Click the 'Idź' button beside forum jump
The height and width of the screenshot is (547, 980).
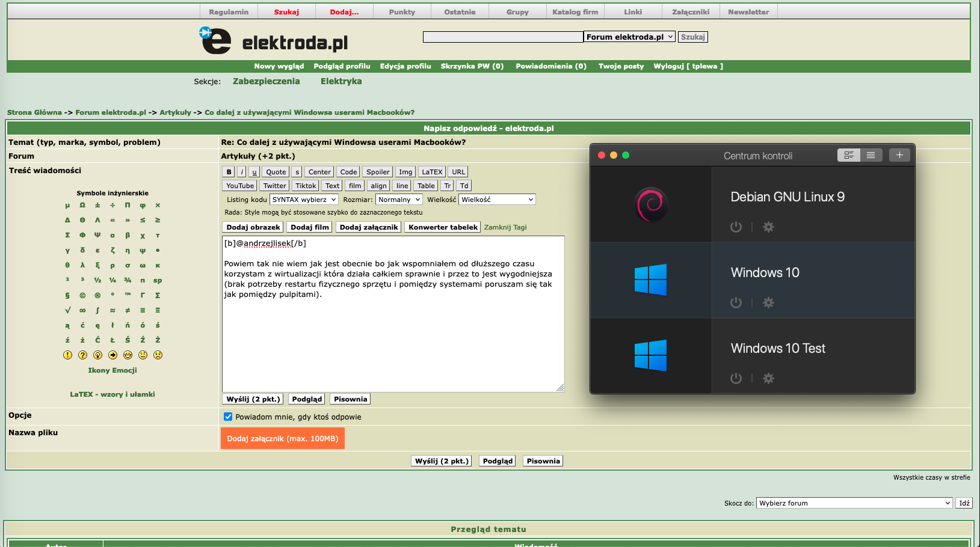[964, 503]
